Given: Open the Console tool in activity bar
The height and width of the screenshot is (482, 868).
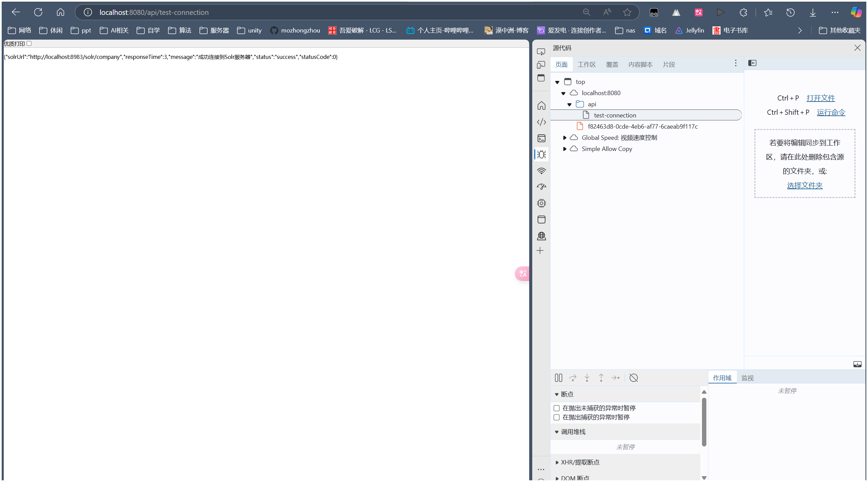Looking at the screenshot, I should (x=541, y=138).
